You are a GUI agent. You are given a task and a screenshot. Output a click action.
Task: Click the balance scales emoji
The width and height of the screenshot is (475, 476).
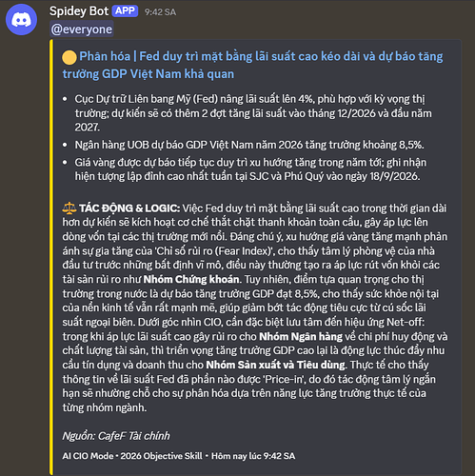tap(69, 208)
